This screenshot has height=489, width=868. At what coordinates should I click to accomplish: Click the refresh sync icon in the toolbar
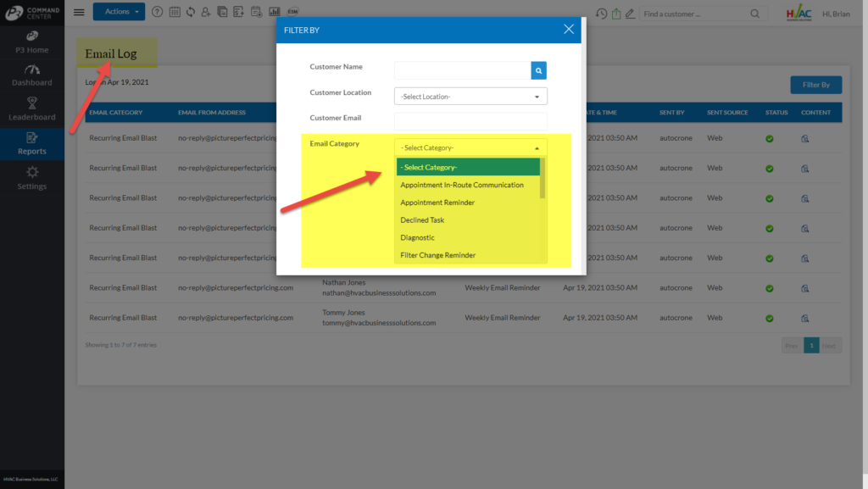(x=191, y=11)
